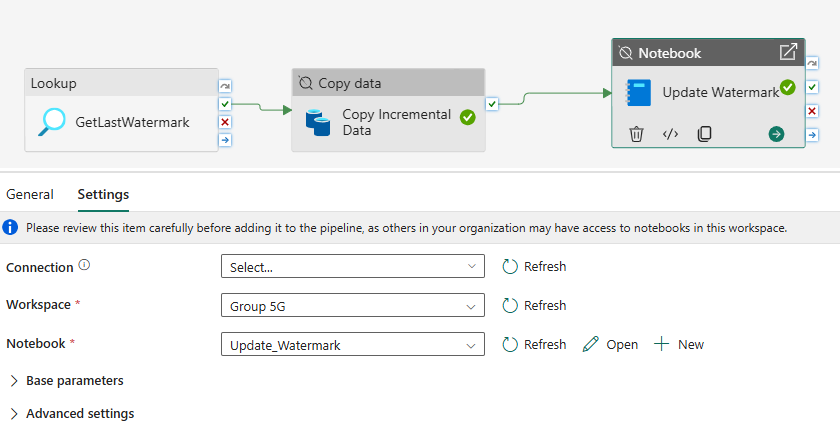This screenshot has width=840, height=435.
Task: Click the Notebook activity's On fail connector
Action: (812, 111)
